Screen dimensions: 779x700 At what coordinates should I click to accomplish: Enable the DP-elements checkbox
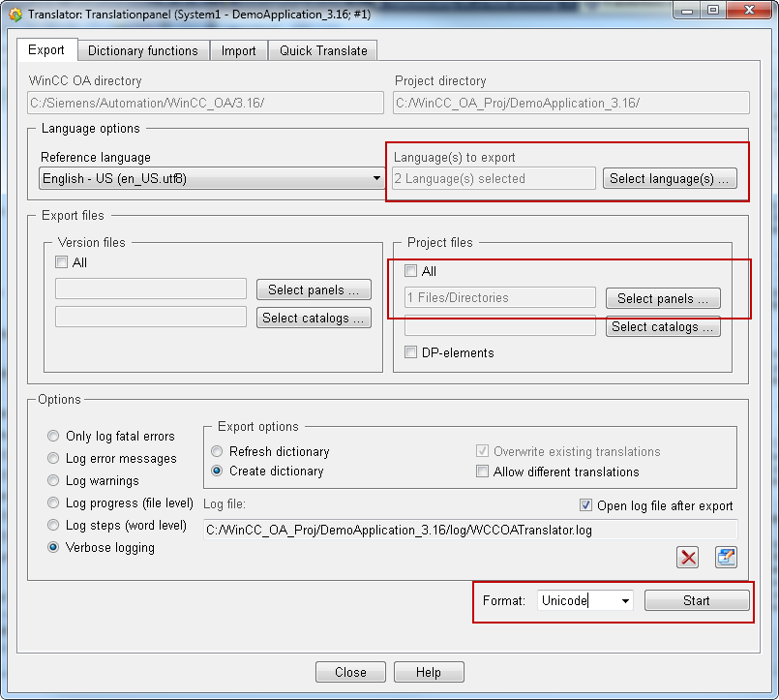point(410,352)
